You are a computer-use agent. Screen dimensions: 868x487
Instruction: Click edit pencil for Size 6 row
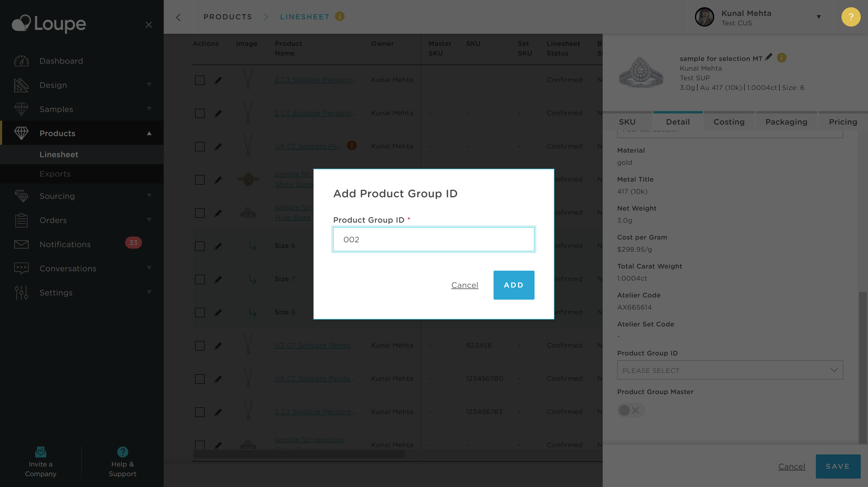tap(218, 246)
